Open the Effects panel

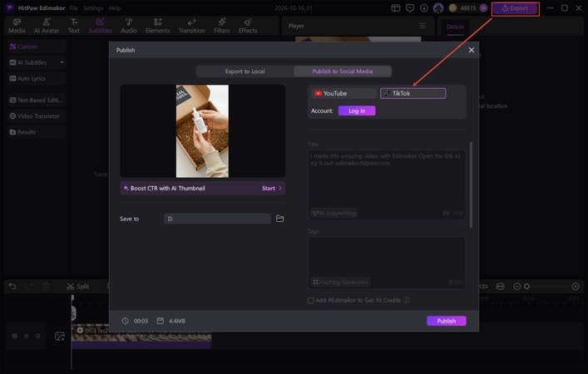pos(248,26)
